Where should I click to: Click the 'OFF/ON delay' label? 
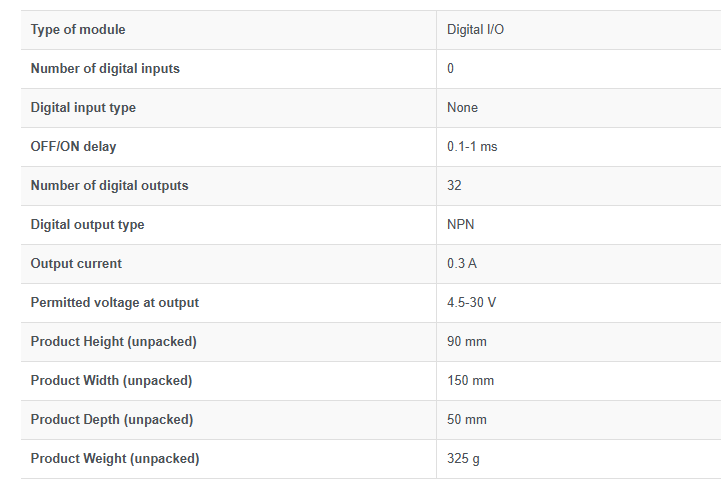tap(73, 147)
